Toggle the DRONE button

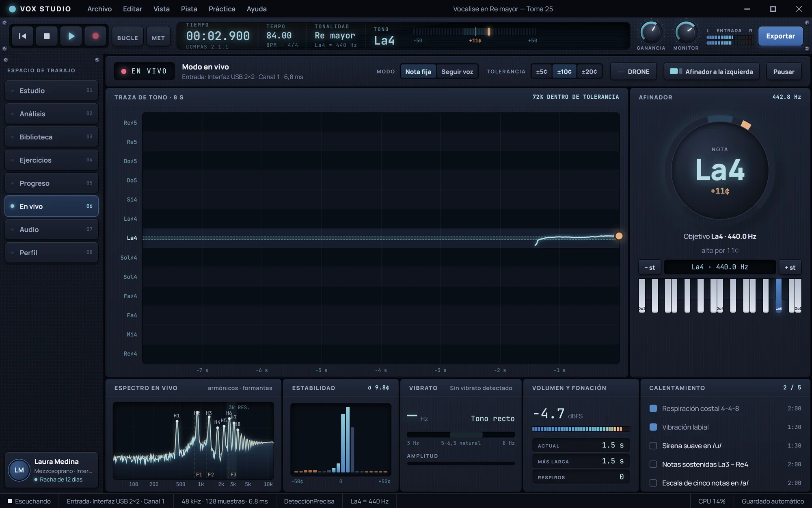coord(633,72)
